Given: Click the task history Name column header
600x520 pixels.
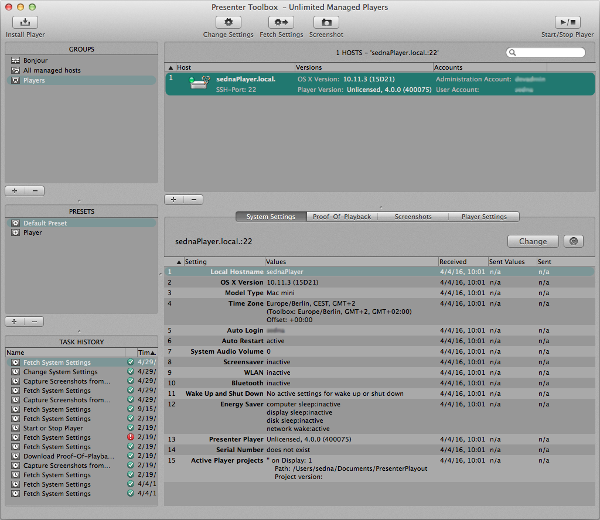Looking at the screenshot, I should (65, 352).
